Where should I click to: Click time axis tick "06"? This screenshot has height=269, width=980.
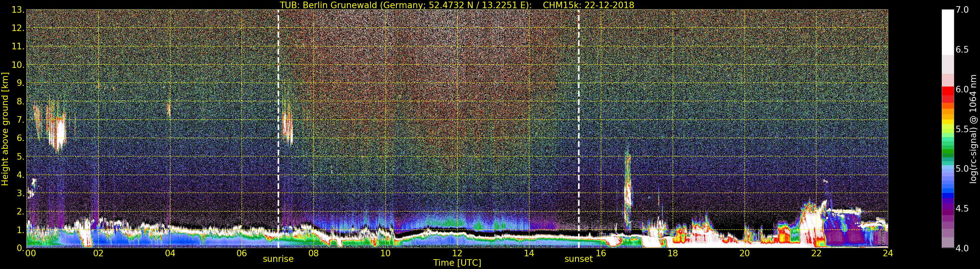coord(242,253)
